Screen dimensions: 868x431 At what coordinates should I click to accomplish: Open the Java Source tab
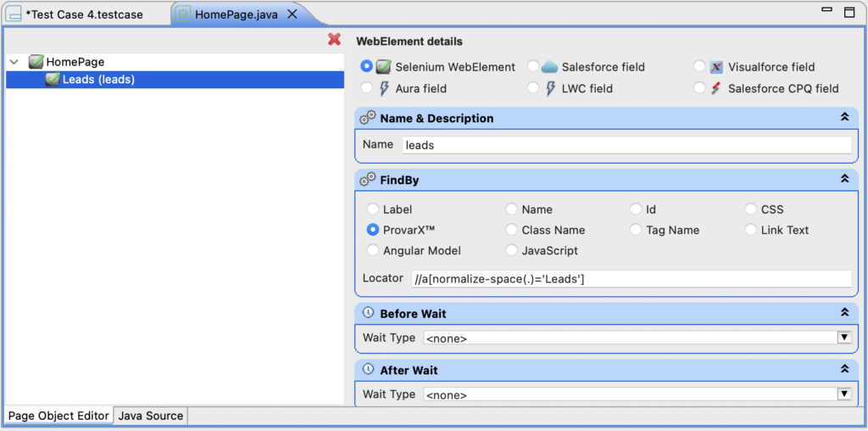pyautogui.click(x=151, y=416)
